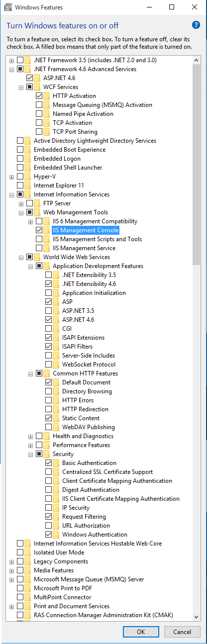Viewport: 207px width, 644px height.
Task: Select Active Directory Lightweight Directory Services row
Action: [95, 141]
